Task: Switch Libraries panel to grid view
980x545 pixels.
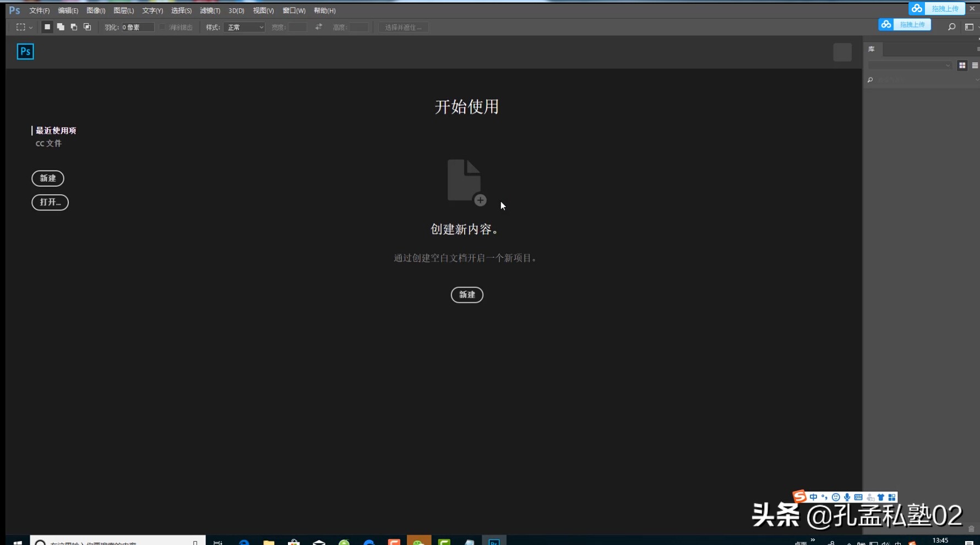Action: [x=962, y=65]
